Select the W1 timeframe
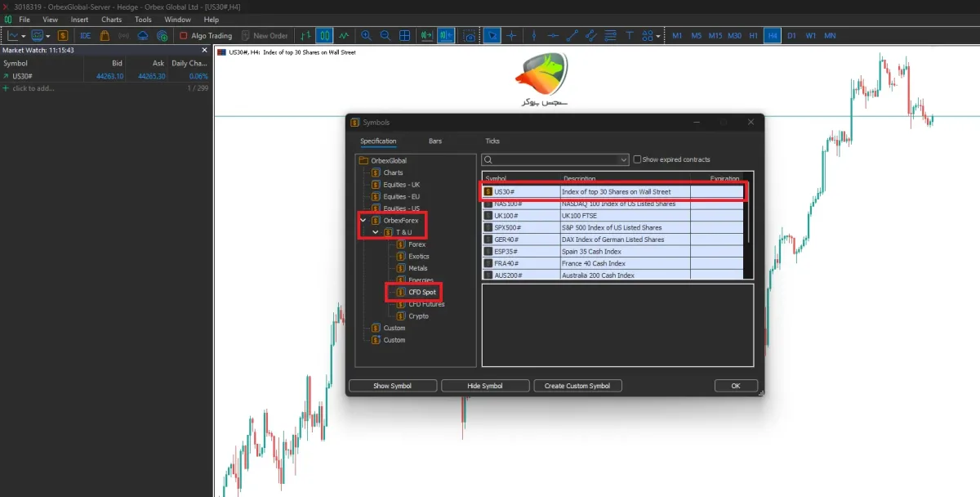Viewport: 980px width, 497px height. click(x=811, y=36)
